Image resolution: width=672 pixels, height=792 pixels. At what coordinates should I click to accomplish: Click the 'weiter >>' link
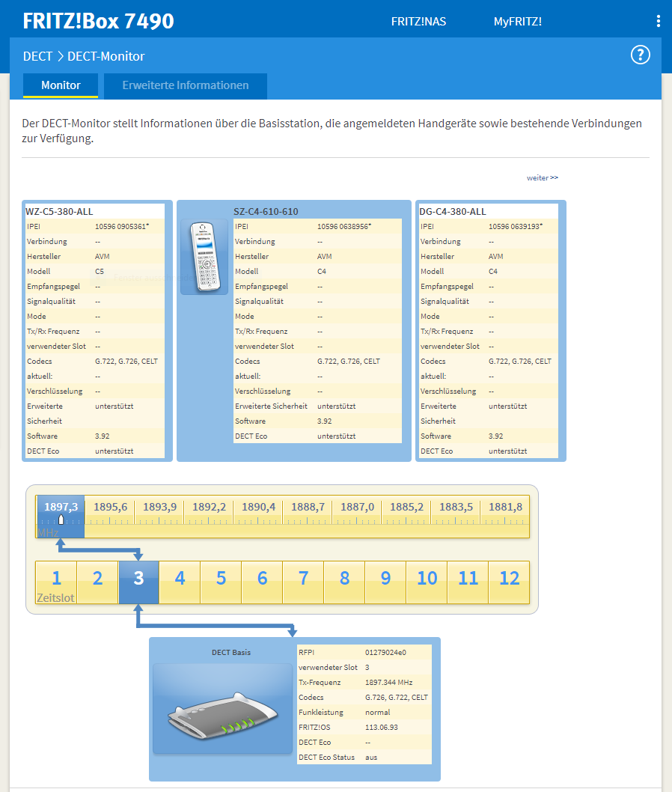pos(542,177)
